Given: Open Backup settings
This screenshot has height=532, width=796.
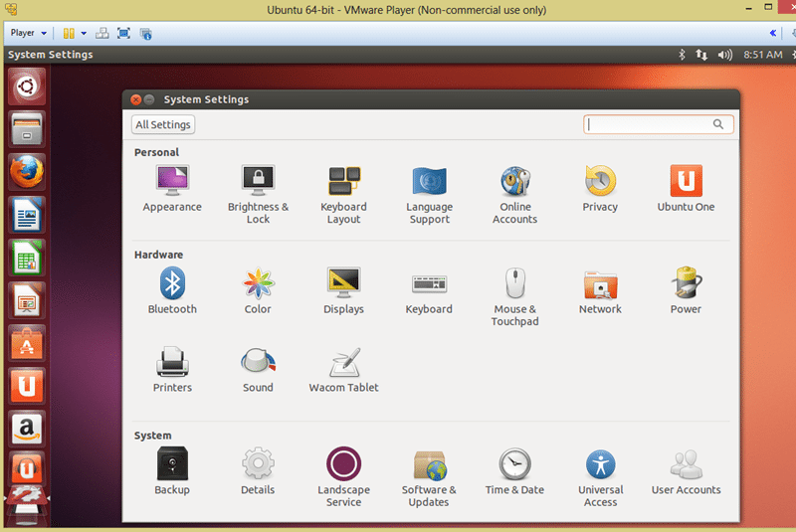Looking at the screenshot, I should click(x=172, y=471).
